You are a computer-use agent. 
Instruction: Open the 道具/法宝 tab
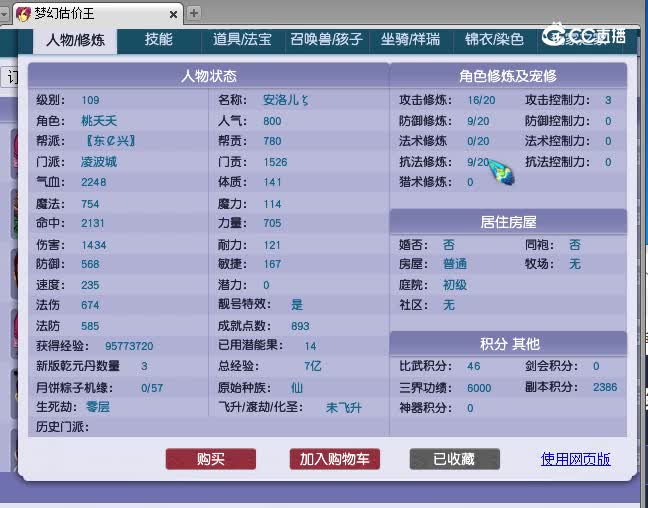coord(243,40)
